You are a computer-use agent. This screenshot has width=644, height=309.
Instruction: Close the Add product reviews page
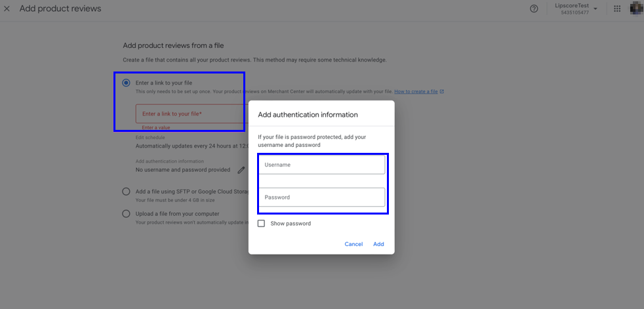7,9
